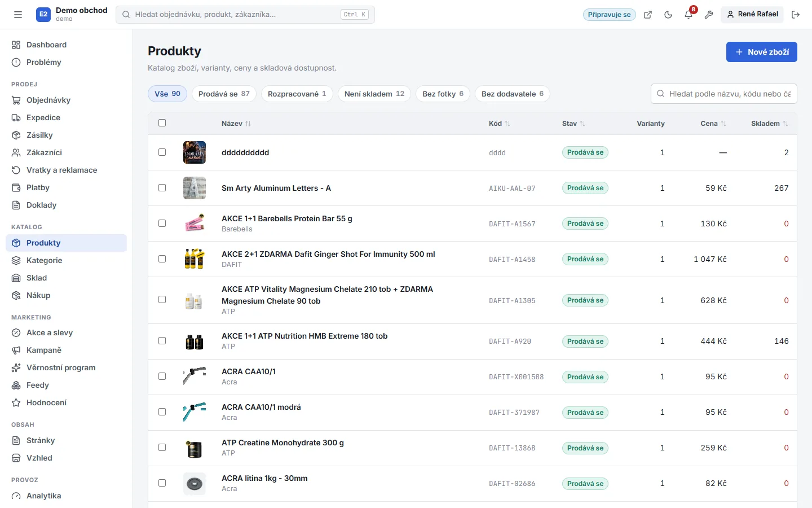Check the dddddddddd product row

pyautogui.click(x=162, y=152)
